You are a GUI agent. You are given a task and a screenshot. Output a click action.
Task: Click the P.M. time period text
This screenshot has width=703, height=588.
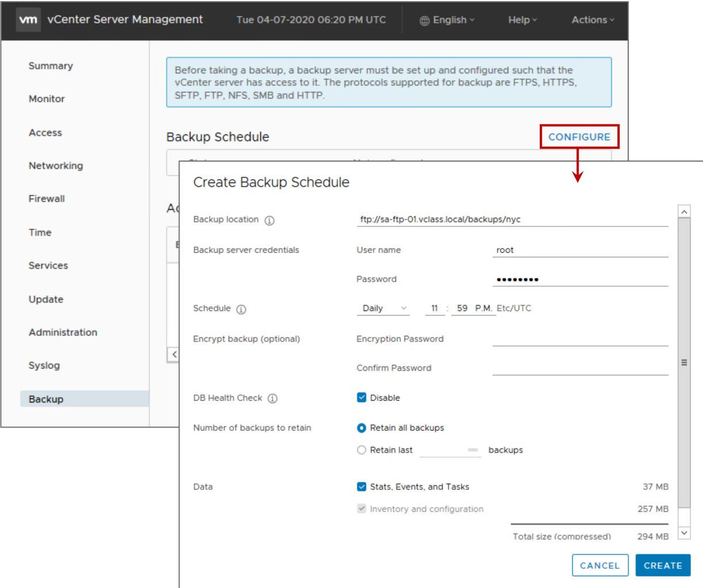point(484,308)
